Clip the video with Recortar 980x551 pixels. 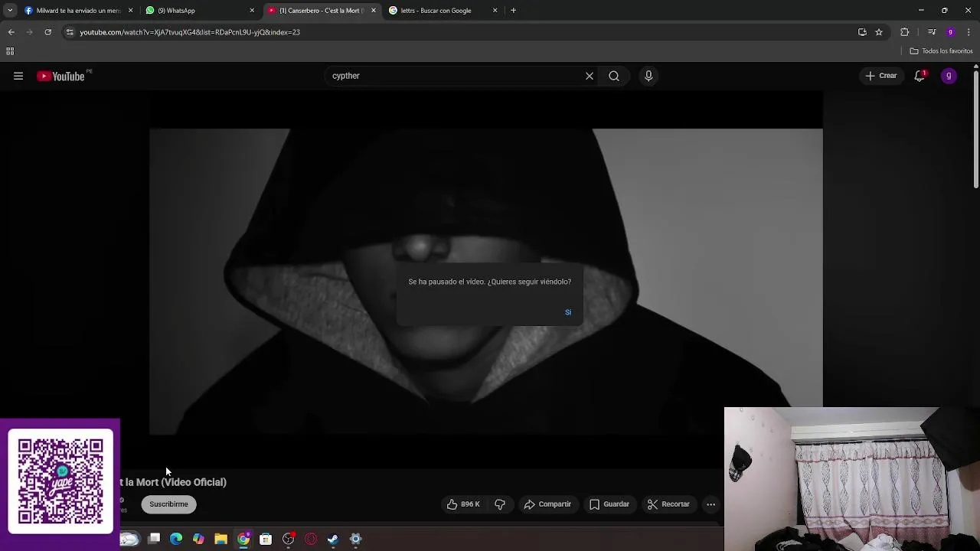(x=668, y=504)
